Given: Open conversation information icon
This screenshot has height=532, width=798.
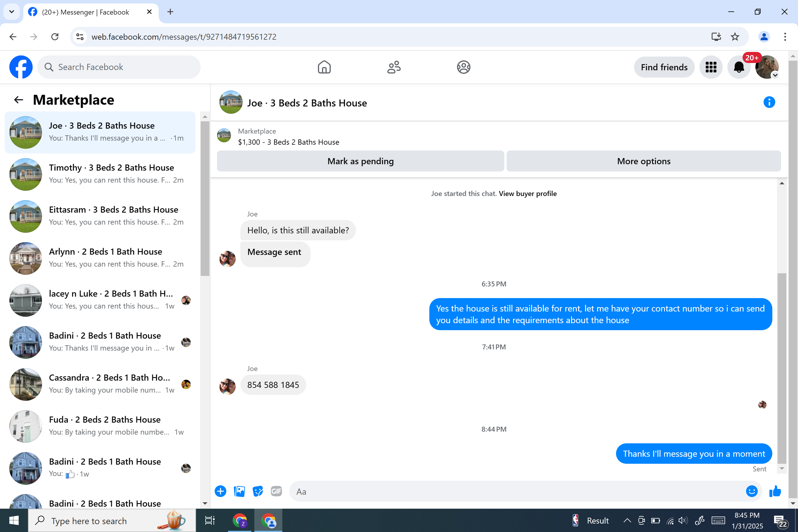Looking at the screenshot, I should click(769, 102).
